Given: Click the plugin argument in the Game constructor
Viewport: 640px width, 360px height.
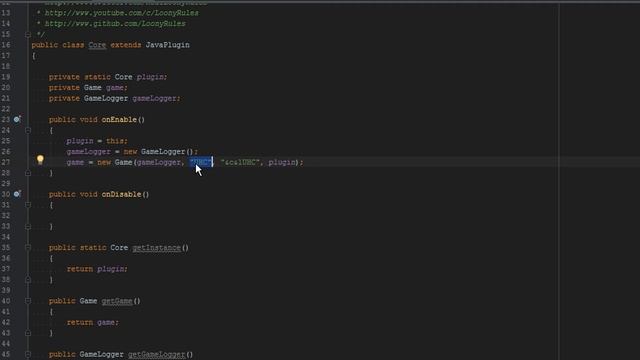Looking at the screenshot, I should click(x=282, y=162).
